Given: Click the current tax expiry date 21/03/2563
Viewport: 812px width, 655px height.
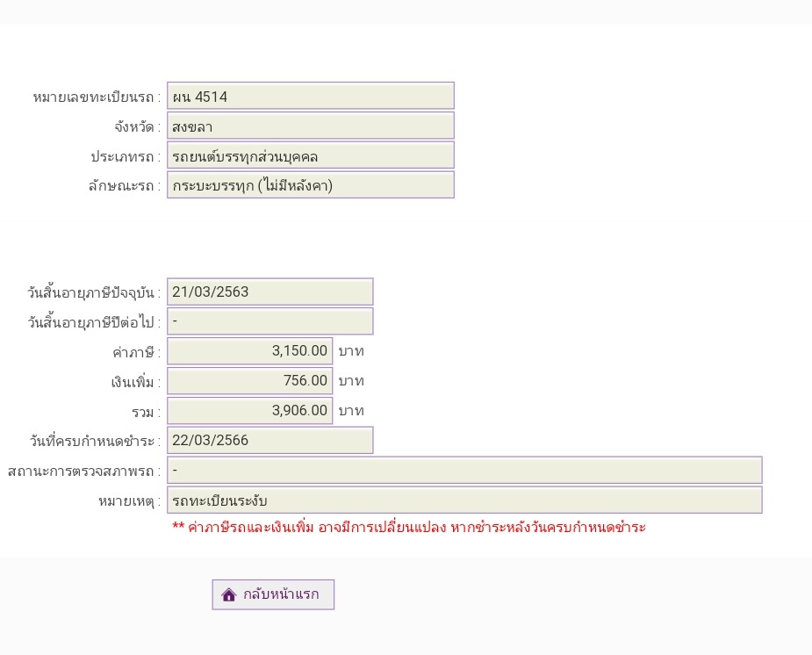Looking at the screenshot, I should coord(269,292).
